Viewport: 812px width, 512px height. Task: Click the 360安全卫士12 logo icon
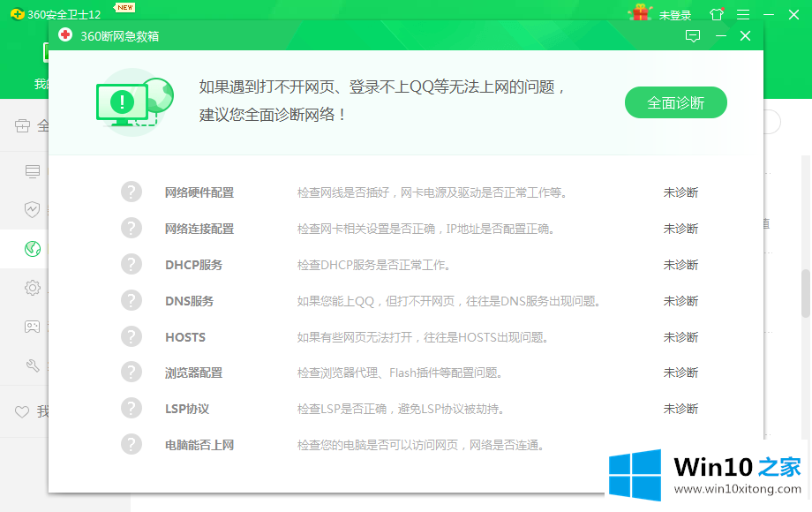coord(17,14)
